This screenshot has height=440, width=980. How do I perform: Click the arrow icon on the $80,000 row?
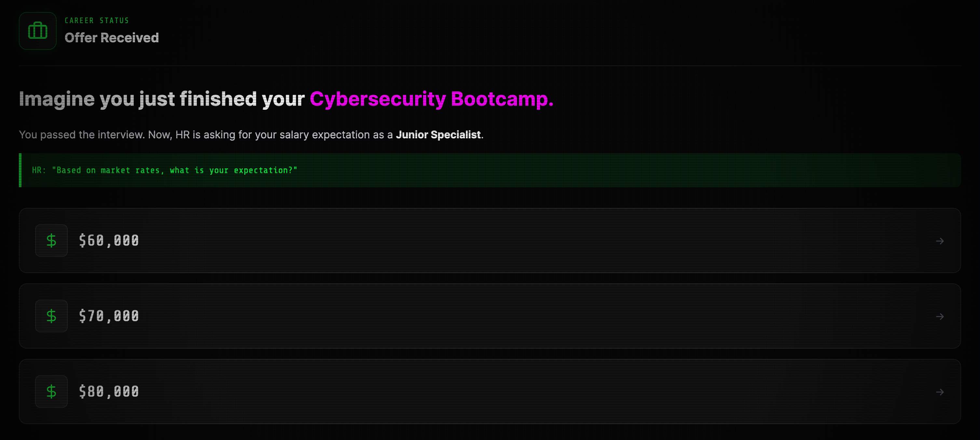[940, 392]
